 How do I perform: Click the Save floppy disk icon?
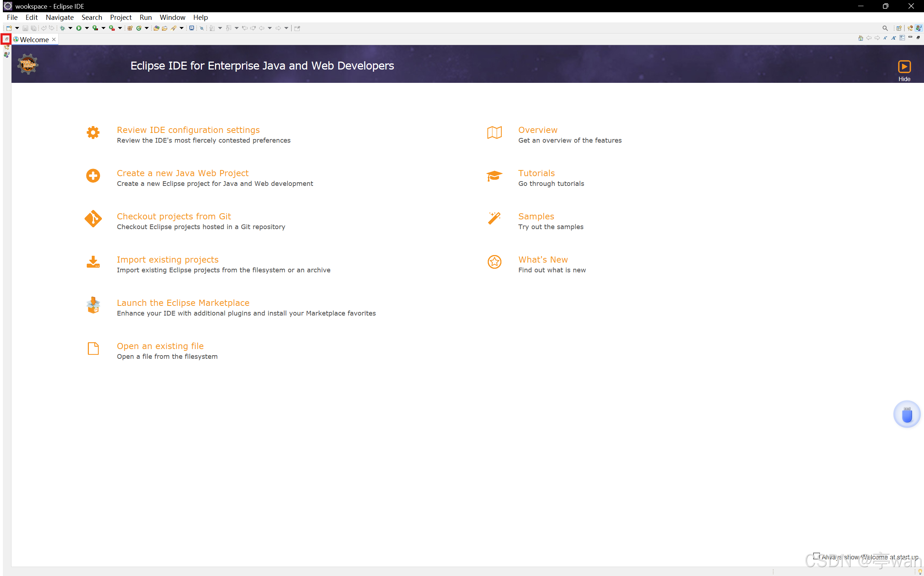pyautogui.click(x=25, y=28)
